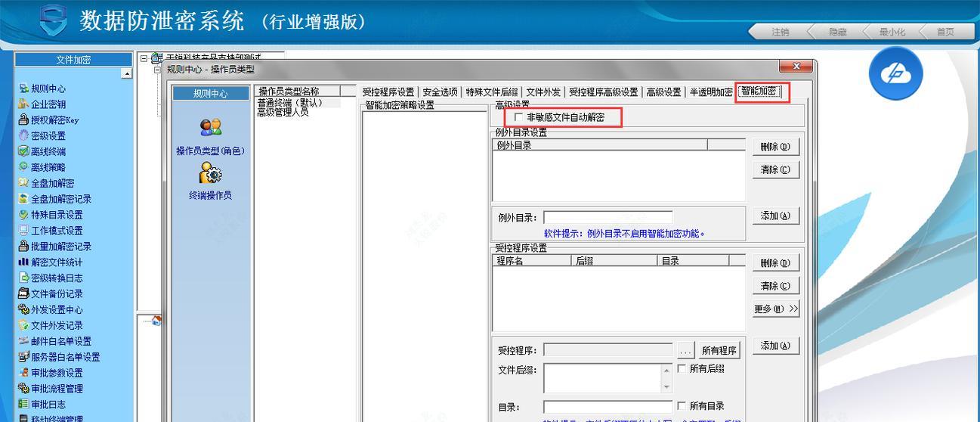Open 密级设置 in the sidebar
The height and width of the screenshot is (422, 980).
(42, 136)
